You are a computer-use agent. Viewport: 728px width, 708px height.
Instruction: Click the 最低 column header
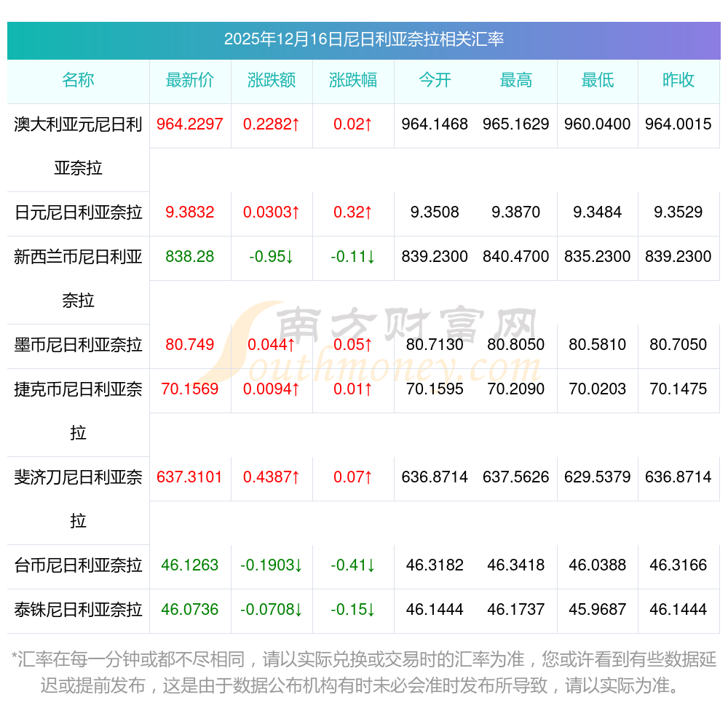[598, 80]
